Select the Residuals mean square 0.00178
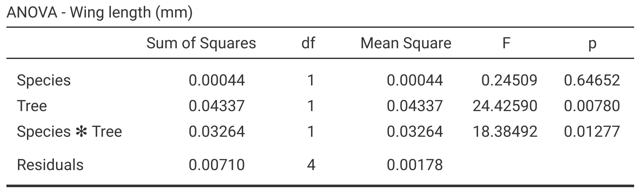The height and width of the screenshot is (194, 644). coord(415,165)
